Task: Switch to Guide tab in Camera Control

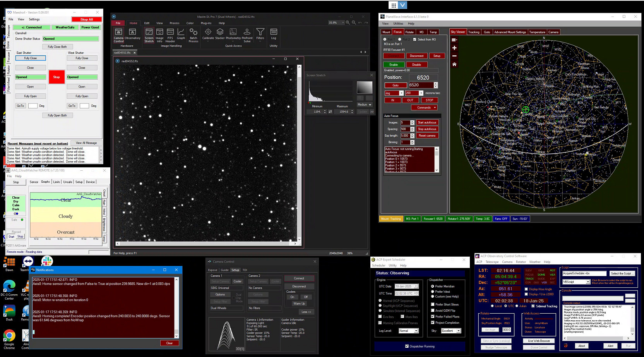Action: click(x=224, y=270)
